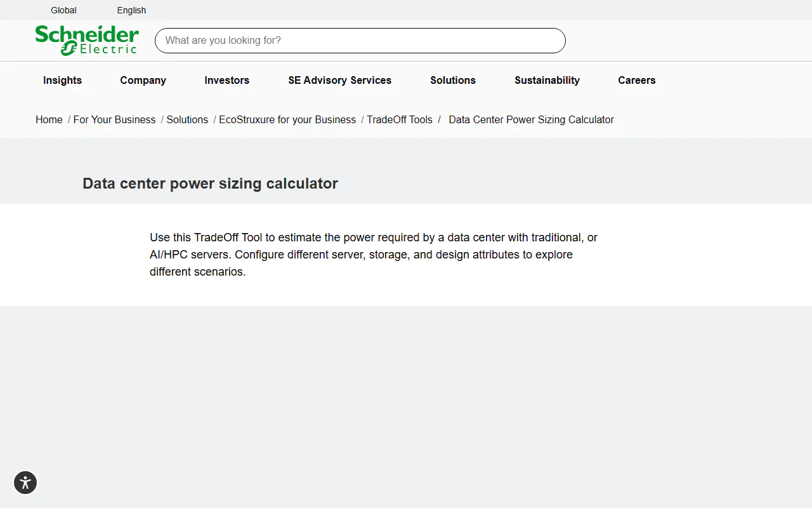Image resolution: width=812 pixels, height=508 pixels.
Task: Open the Solutions nav menu
Action: tap(453, 80)
